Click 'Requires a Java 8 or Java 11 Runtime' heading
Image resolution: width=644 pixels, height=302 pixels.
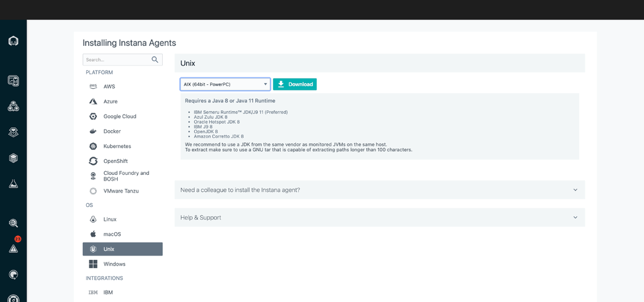click(230, 101)
